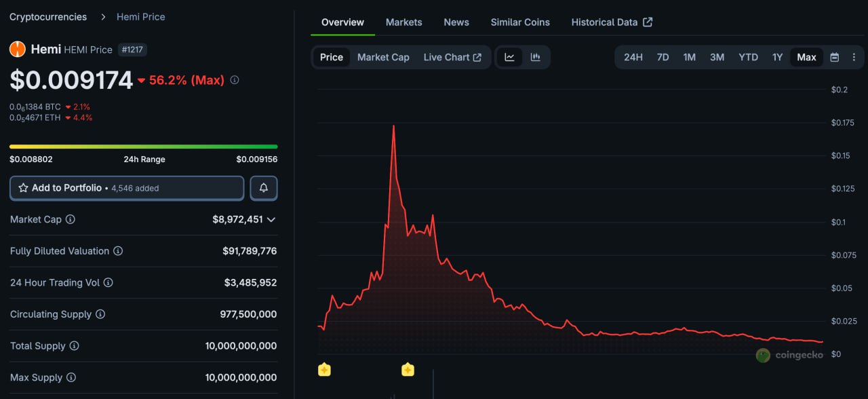This screenshot has height=399, width=868.
Task: Click the Cryptocurrencies breadcrumb link
Action: pos(48,17)
